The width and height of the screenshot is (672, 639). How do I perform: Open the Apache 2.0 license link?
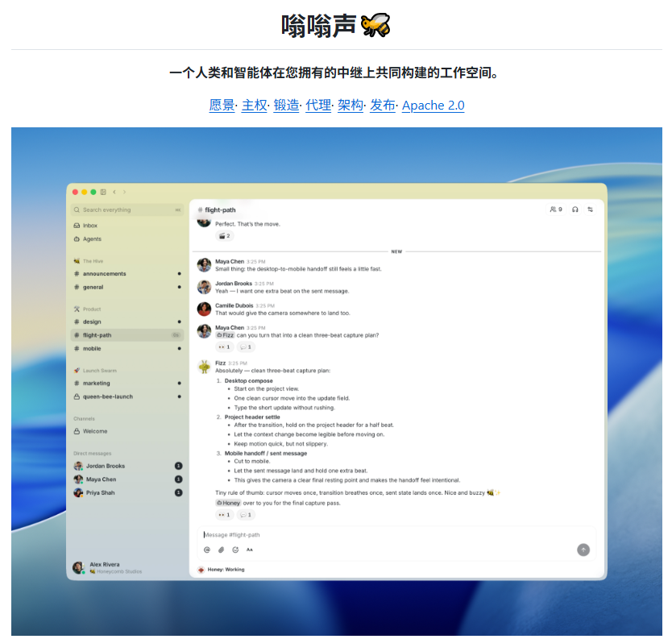point(433,105)
